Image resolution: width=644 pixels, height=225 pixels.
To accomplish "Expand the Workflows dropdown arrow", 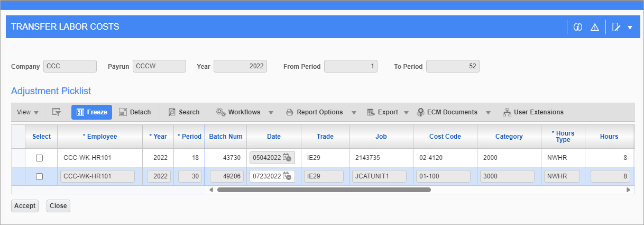I will click(x=271, y=112).
